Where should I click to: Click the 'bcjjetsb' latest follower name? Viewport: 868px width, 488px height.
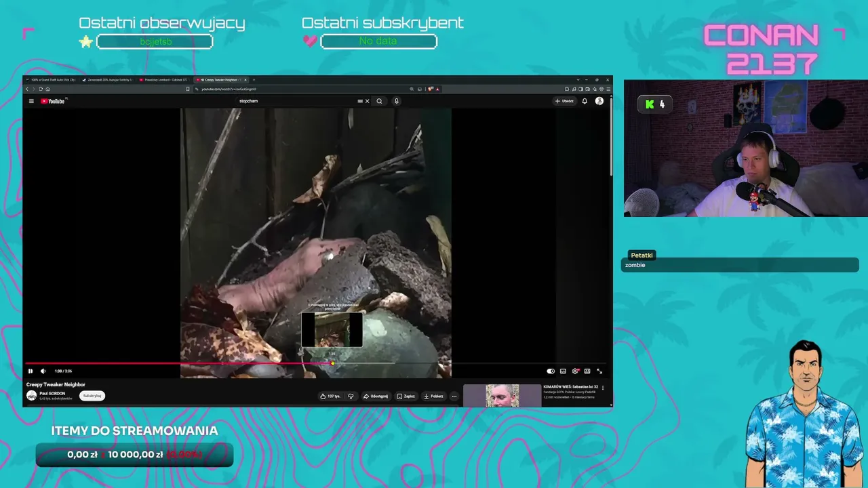point(155,41)
